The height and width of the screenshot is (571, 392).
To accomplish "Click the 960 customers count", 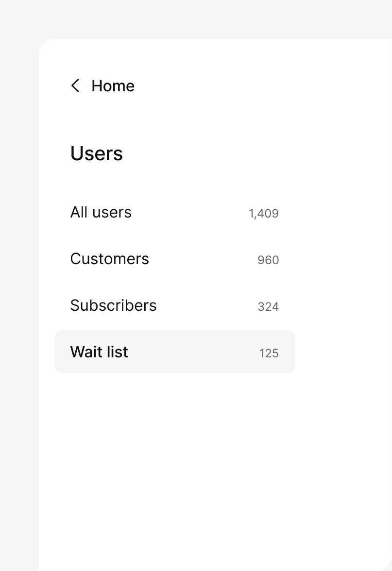I will [268, 260].
